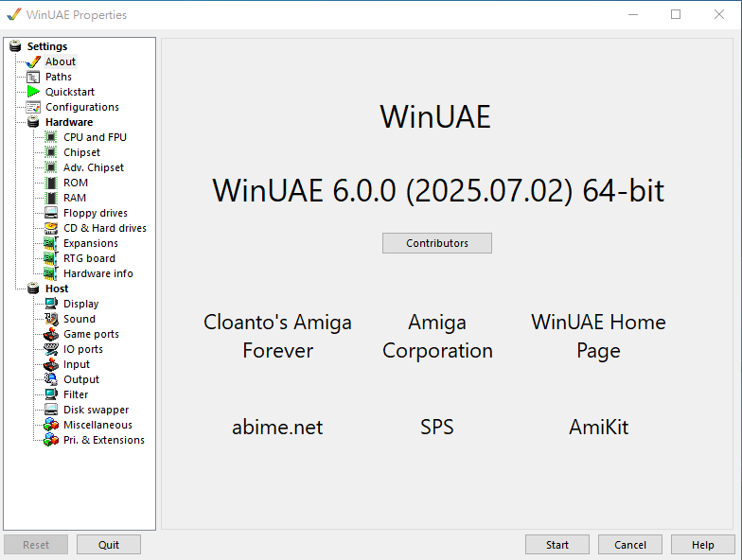
Task: Click the Adv. Chipset chip icon
Action: coord(51,167)
